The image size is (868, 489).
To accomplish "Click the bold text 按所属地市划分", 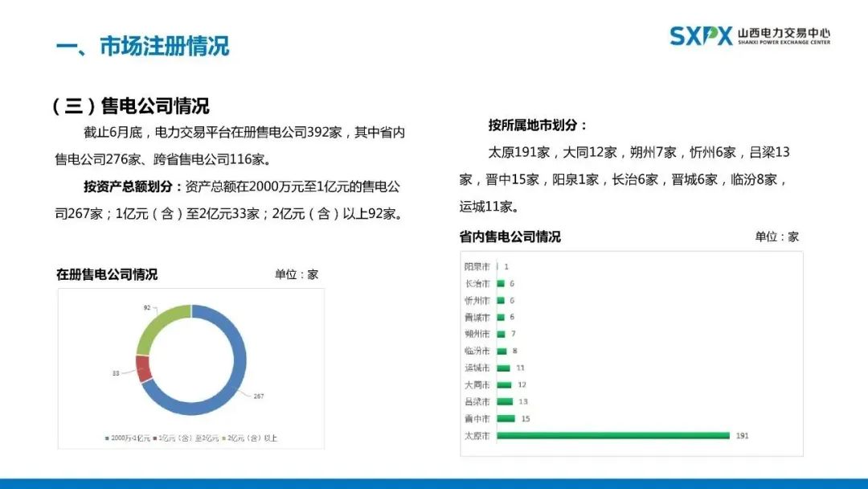I will (538, 125).
